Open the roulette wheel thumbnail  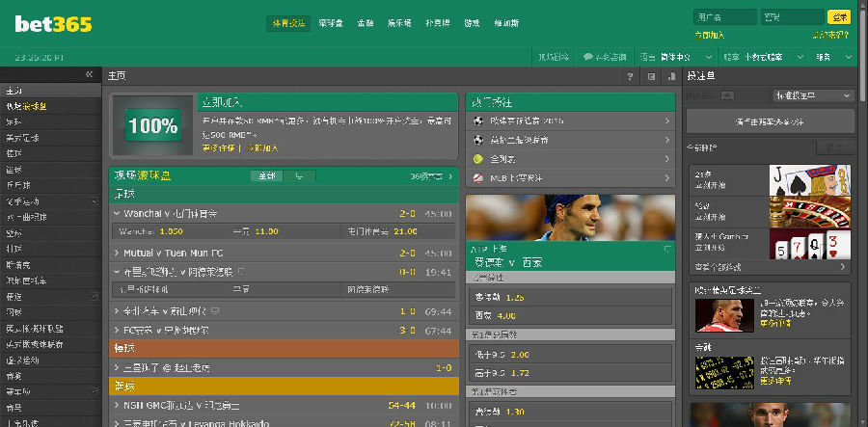point(810,212)
